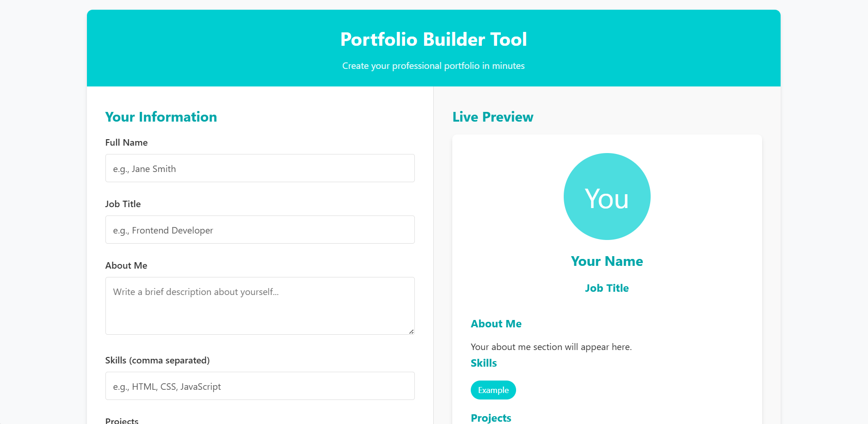
Task: Click the Skills heading in Live Preview
Action: point(483,363)
